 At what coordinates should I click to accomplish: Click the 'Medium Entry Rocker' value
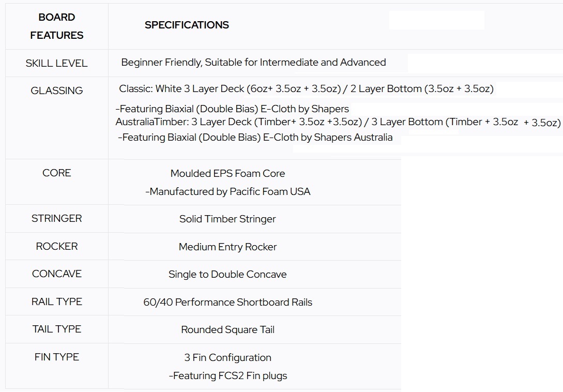point(227,247)
